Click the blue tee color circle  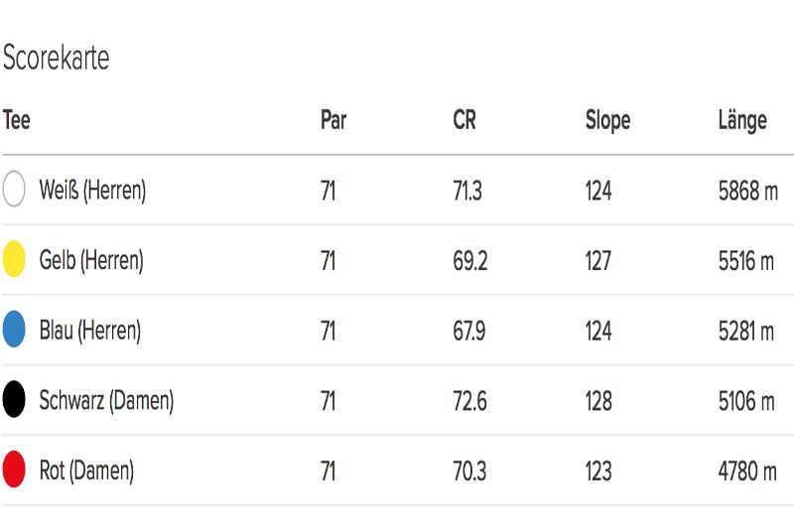coord(14,329)
